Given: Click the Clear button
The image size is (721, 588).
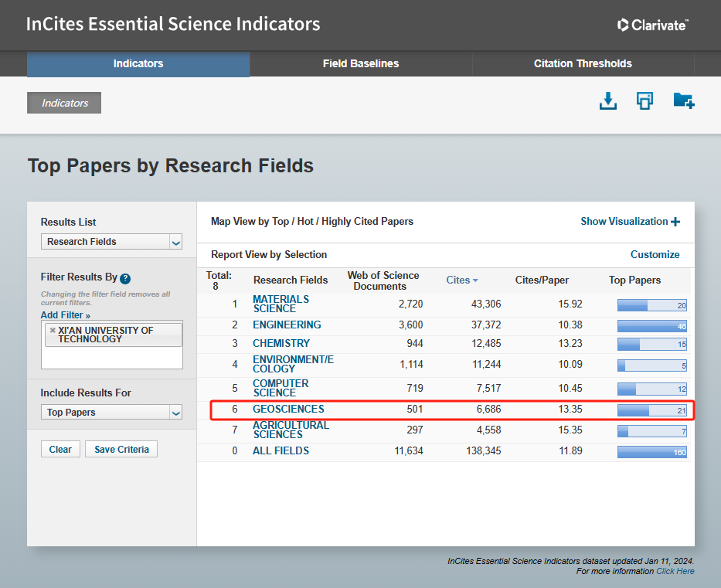Looking at the screenshot, I should 60,450.
